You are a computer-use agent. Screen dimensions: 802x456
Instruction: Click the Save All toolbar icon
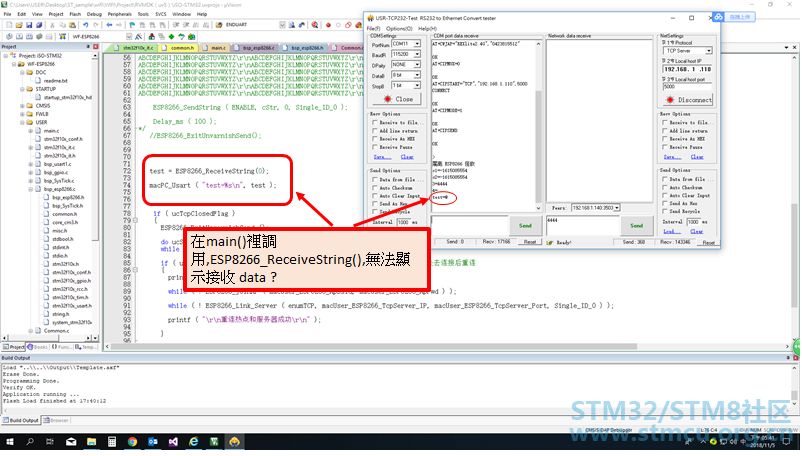[x=38, y=25]
